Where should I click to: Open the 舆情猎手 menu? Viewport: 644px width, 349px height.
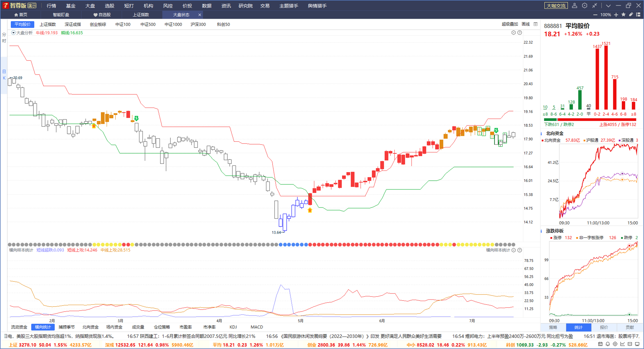point(317,6)
